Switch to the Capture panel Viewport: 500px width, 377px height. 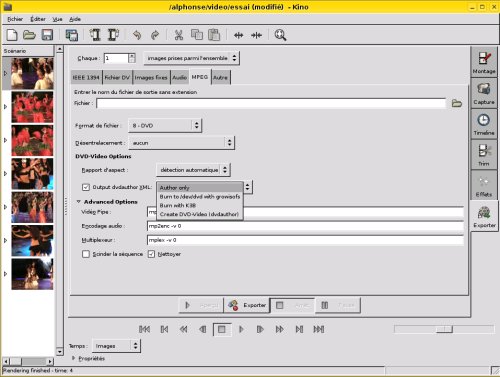[484, 93]
